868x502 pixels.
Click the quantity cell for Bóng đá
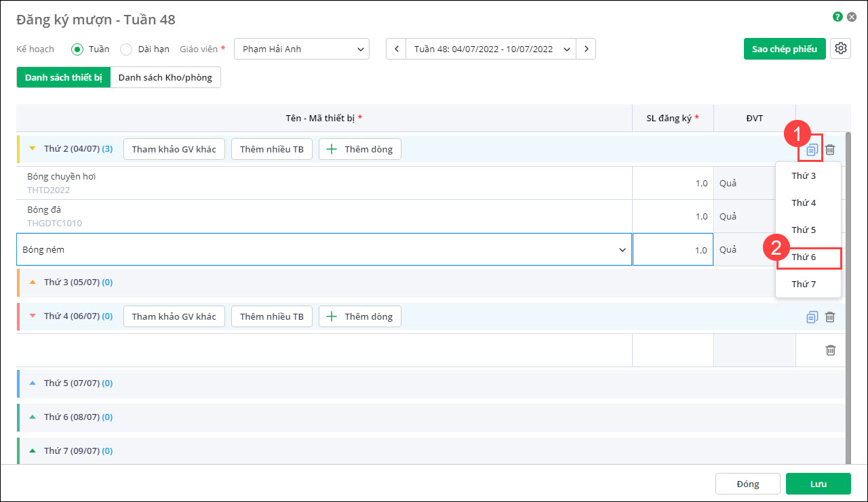pos(673,217)
